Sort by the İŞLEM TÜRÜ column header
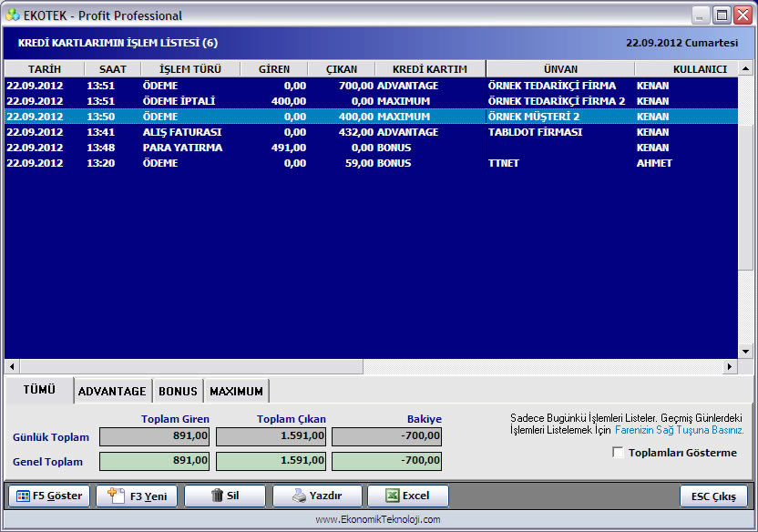 coord(190,69)
